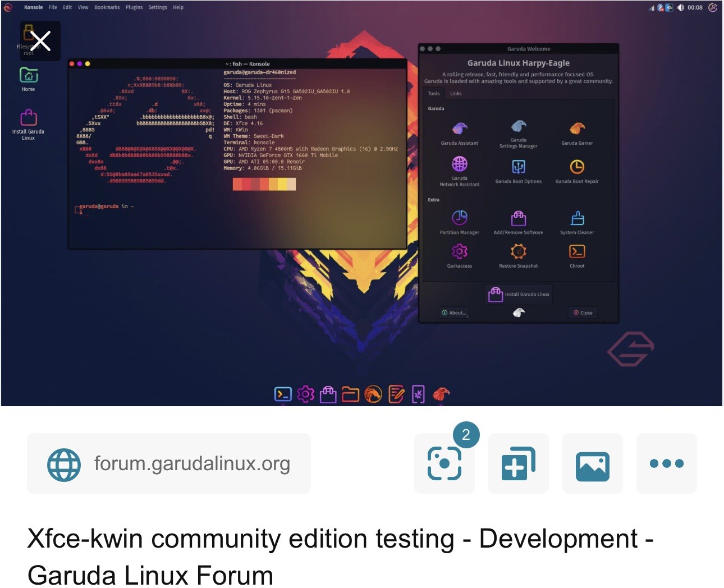Click the Garuda Welcome window title bar

[519, 49]
